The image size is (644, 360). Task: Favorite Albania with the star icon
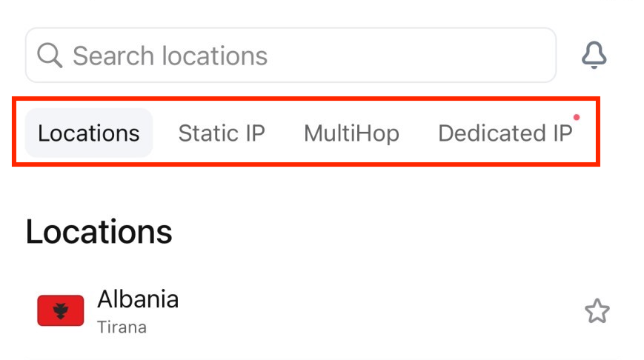pyautogui.click(x=597, y=311)
